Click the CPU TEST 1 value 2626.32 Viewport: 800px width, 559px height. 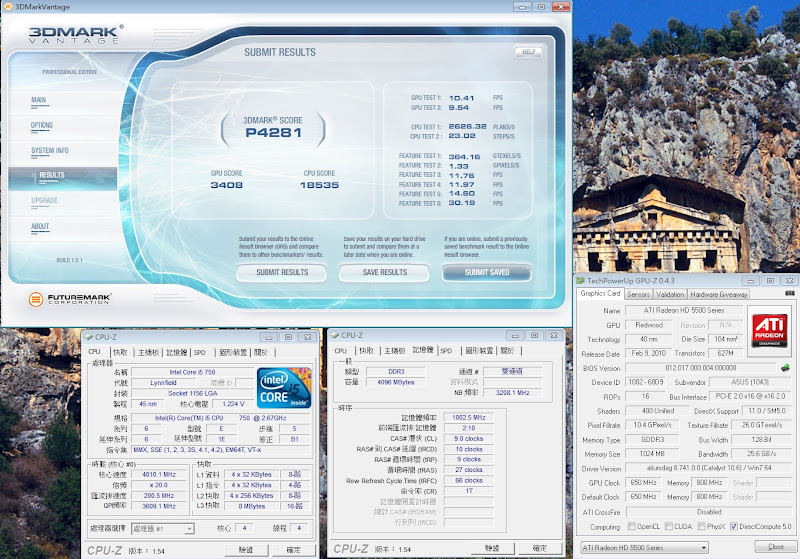[467, 126]
